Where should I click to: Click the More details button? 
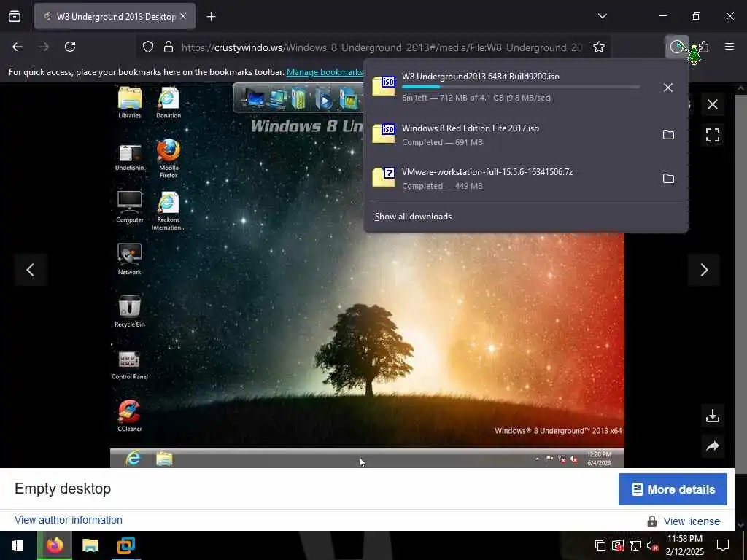673,489
